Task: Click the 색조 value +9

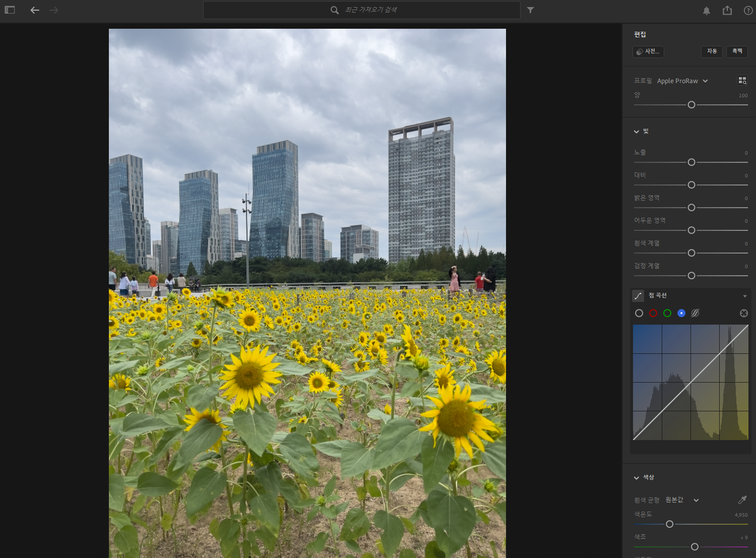Action: click(x=744, y=538)
